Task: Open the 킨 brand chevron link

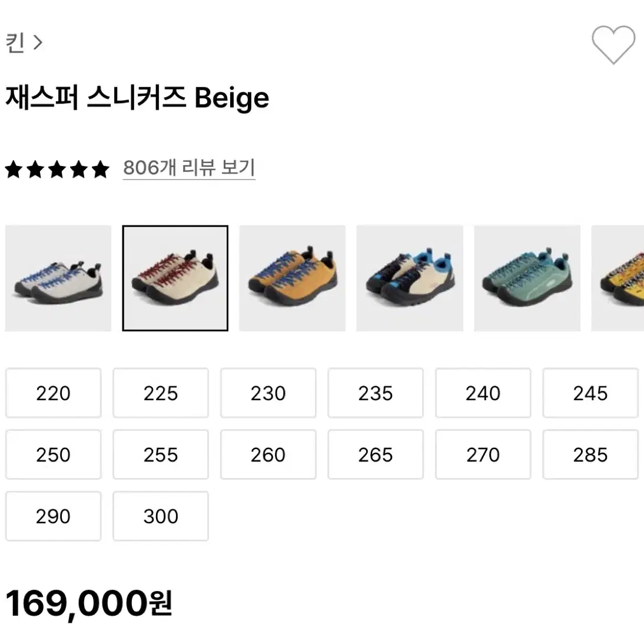Action: click(24, 43)
